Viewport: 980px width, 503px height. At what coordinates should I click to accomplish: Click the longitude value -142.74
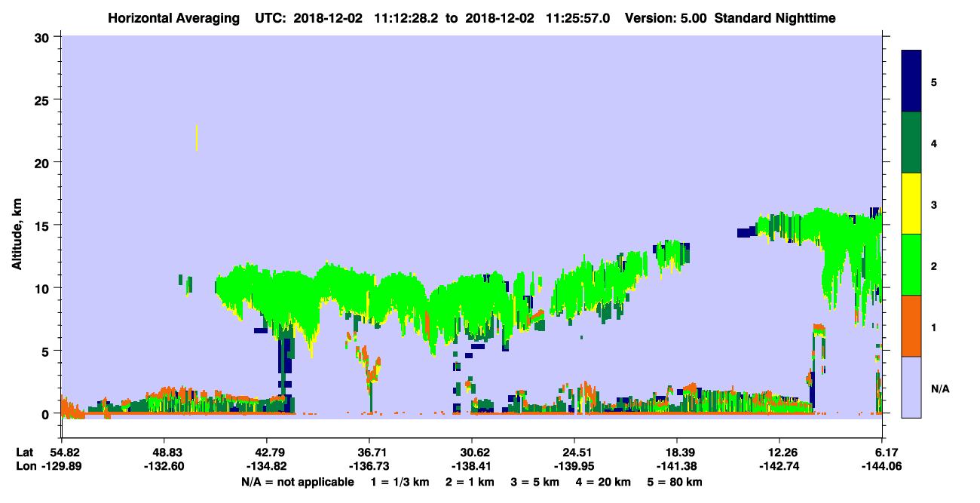click(x=779, y=466)
